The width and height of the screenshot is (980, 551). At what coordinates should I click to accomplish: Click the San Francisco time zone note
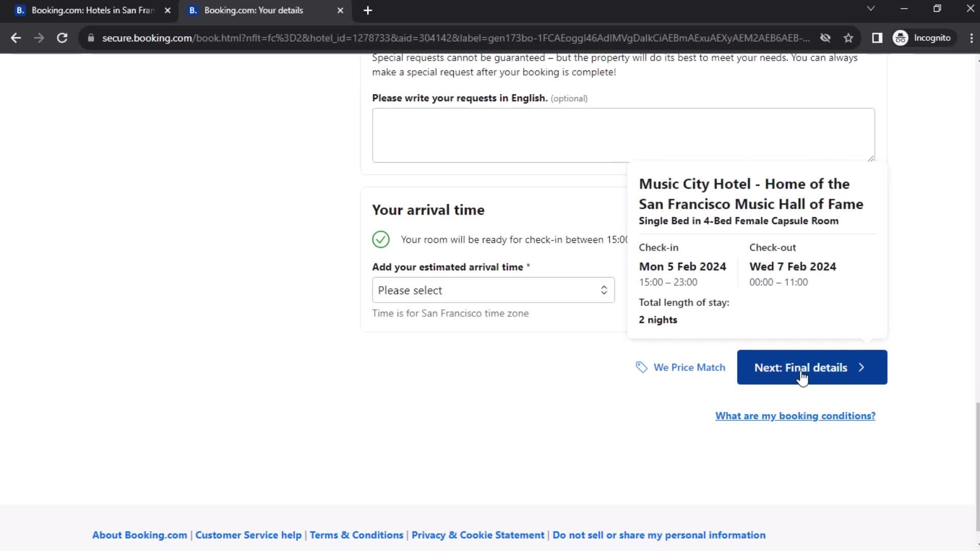[x=450, y=313]
